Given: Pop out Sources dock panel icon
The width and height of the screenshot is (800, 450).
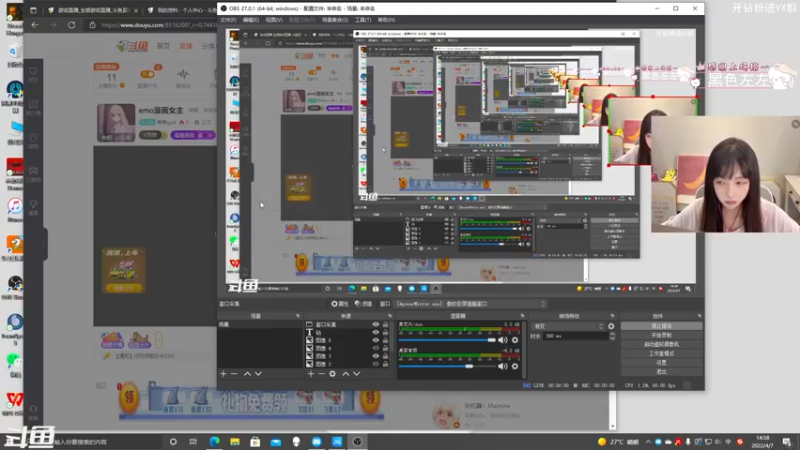Looking at the screenshot, I should (x=390, y=316).
